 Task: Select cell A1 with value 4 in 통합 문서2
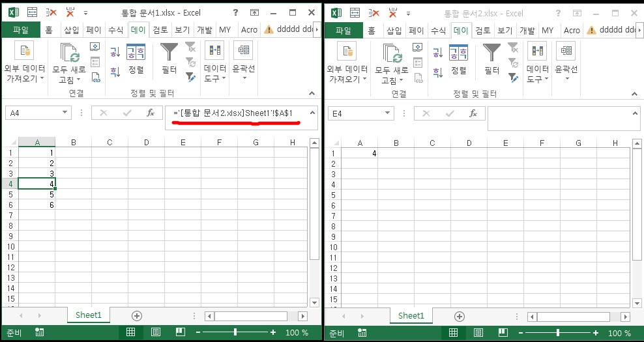(360, 154)
